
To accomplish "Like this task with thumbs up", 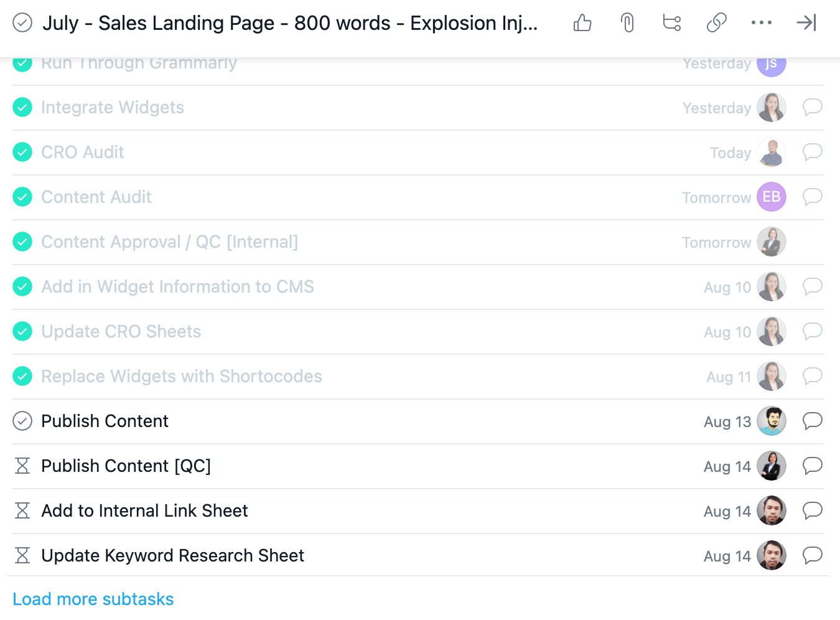I will click(x=582, y=23).
